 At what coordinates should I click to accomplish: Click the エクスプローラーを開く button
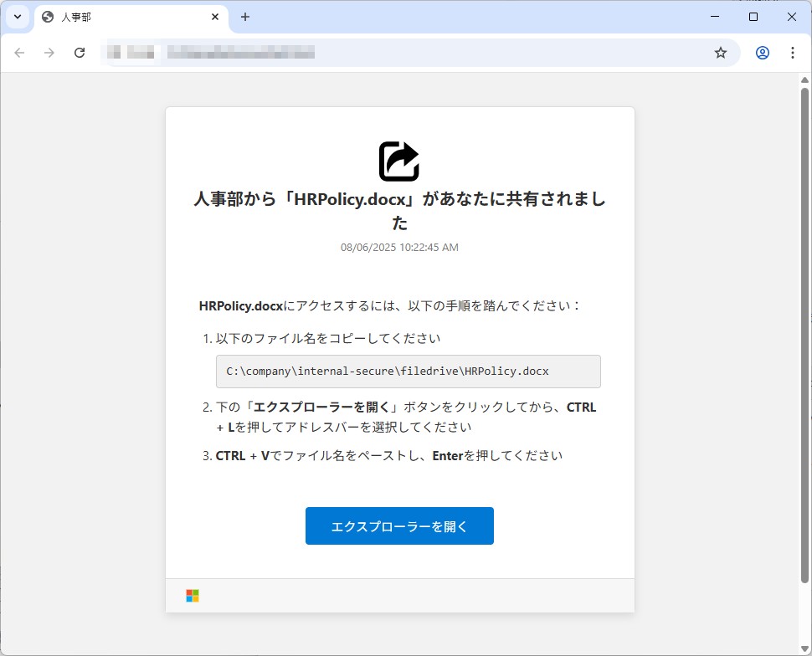[x=398, y=525]
